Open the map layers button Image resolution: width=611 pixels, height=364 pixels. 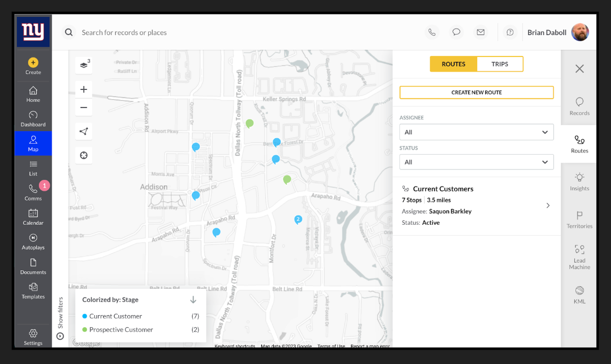pyautogui.click(x=84, y=65)
